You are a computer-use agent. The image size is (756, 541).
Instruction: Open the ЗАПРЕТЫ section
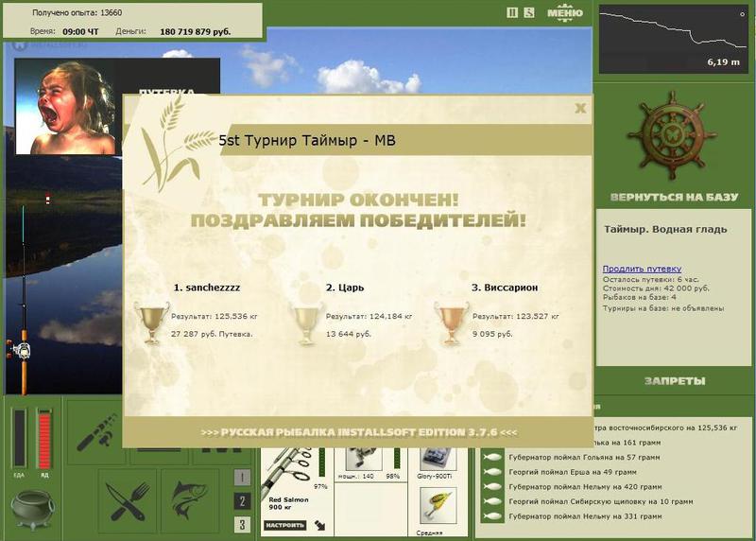675,381
